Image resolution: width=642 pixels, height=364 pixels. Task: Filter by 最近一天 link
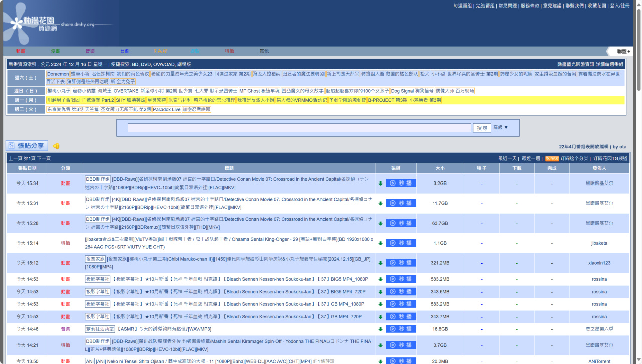pos(507,158)
